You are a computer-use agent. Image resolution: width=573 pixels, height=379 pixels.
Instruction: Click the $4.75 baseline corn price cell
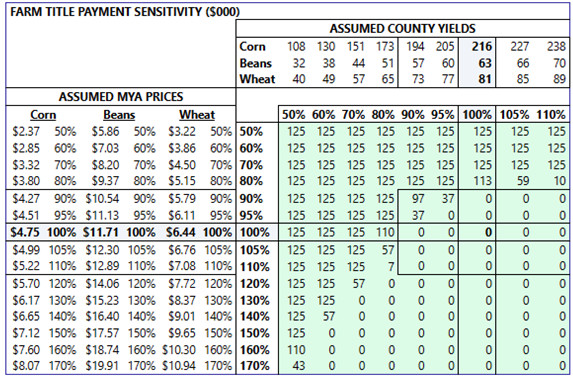pyautogui.click(x=25, y=232)
